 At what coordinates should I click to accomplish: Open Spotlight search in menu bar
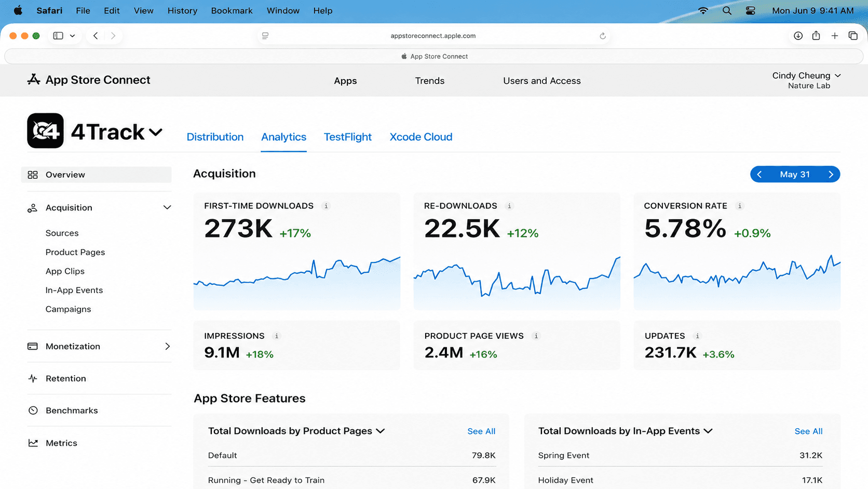[x=727, y=10]
